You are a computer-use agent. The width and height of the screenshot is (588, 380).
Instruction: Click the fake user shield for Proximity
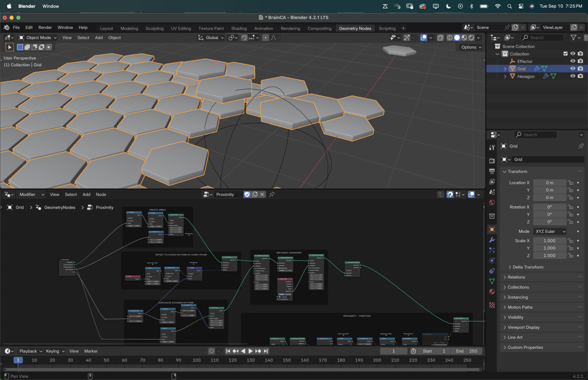247,194
